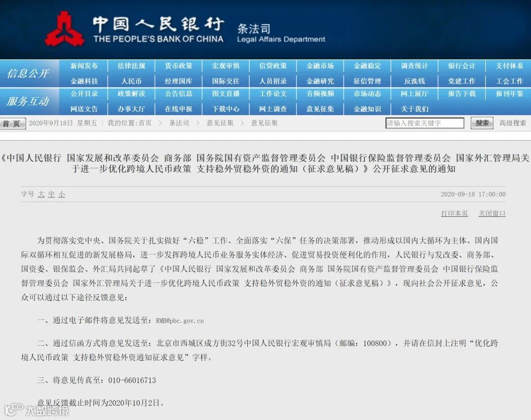Click 打印本页 to print page
The image size is (531, 420).
(x=454, y=213)
